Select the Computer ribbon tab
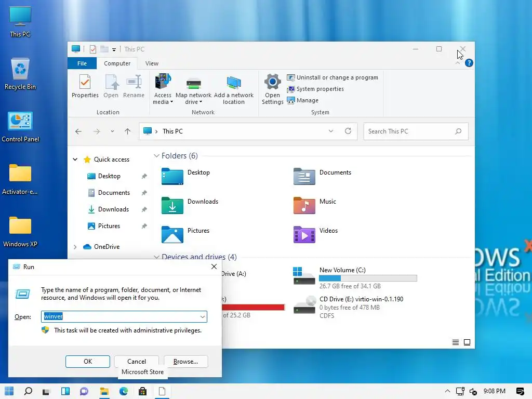This screenshot has width=532, height=399. [117, 63]
